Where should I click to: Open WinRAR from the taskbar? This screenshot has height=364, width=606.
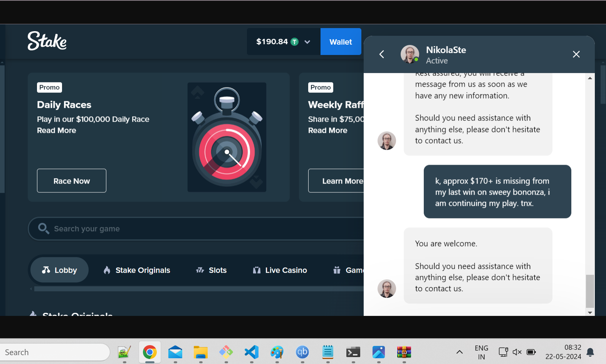tap(404, 352)
